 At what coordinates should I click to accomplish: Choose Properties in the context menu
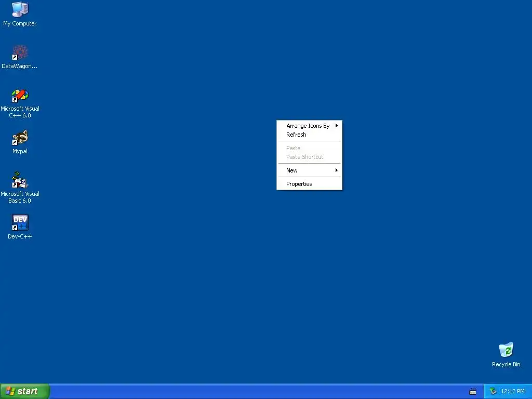pos(310,184)
